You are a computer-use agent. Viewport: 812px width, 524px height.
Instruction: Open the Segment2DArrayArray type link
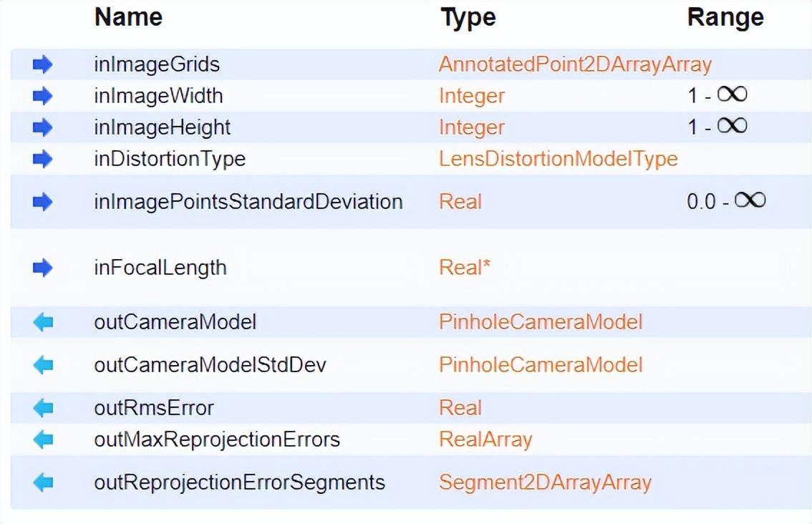(x=545, y=482)
